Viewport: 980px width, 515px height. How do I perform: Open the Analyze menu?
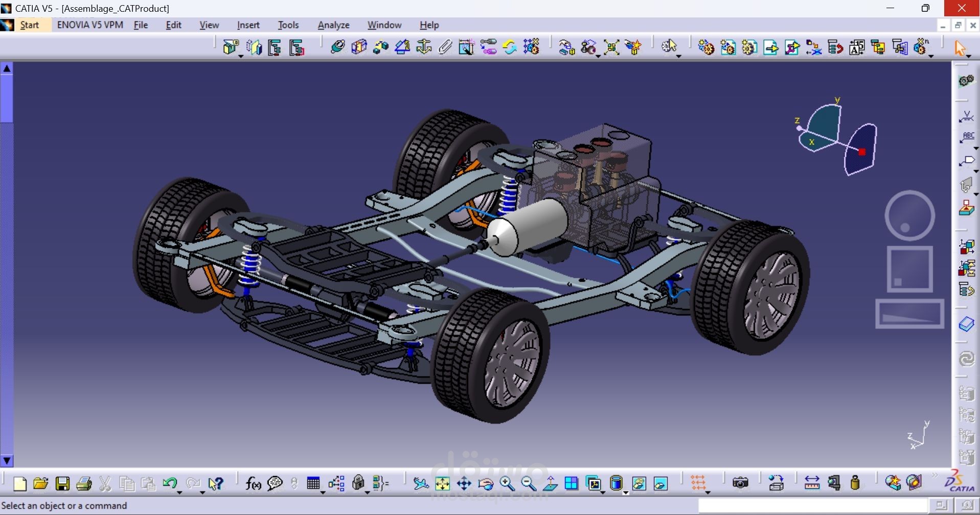coord(333,25)
